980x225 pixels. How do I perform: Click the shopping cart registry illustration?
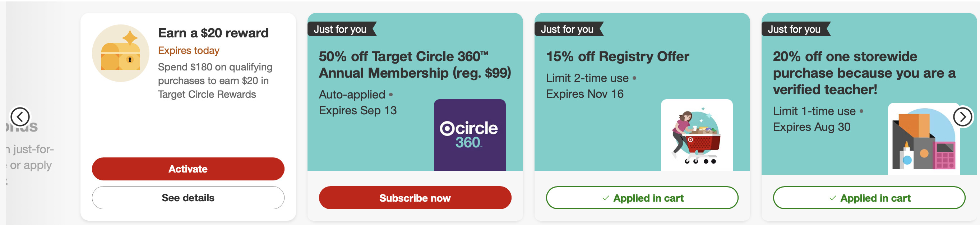697,135
